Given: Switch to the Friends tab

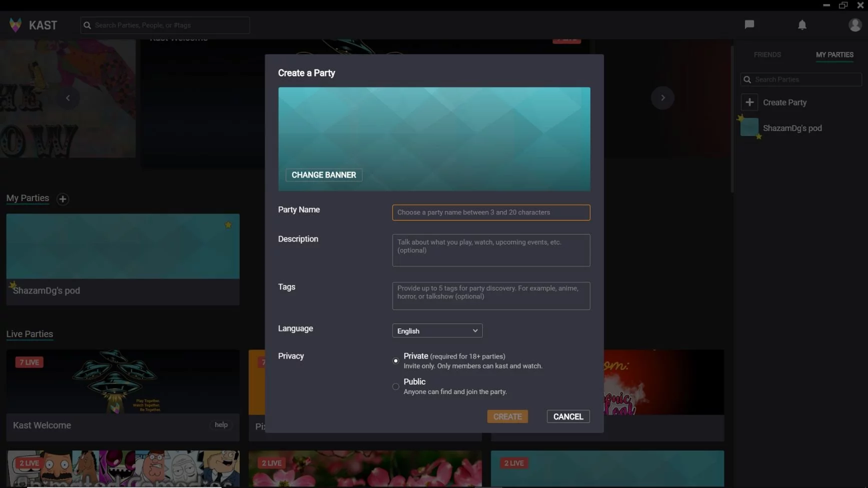Looking at the screenshot, I should (x=767, y=54).
